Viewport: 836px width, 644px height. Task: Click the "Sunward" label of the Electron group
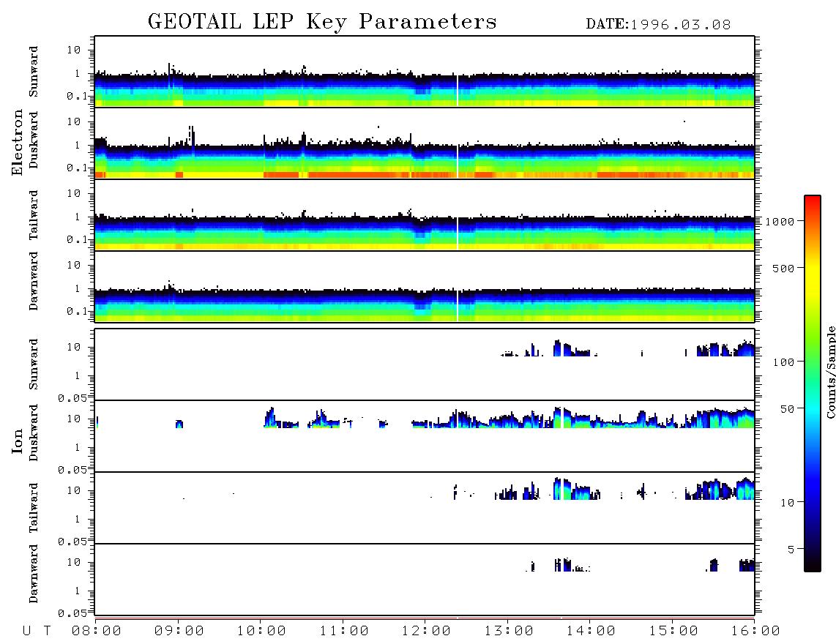pos(34,72)
